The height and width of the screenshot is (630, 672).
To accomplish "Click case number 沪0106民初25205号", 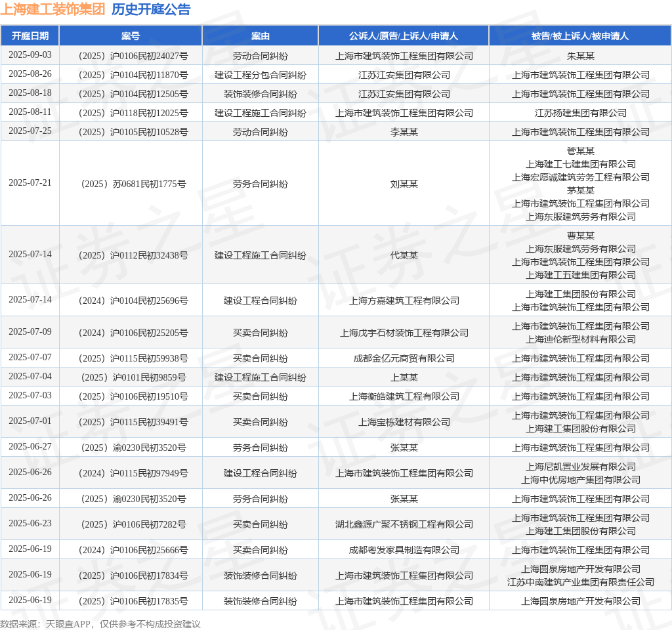I will point(133,333).
